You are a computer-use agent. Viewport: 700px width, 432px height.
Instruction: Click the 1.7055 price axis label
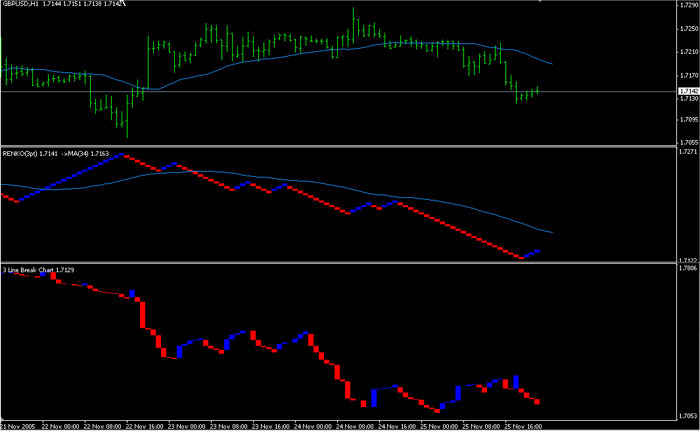click(689, 142)
